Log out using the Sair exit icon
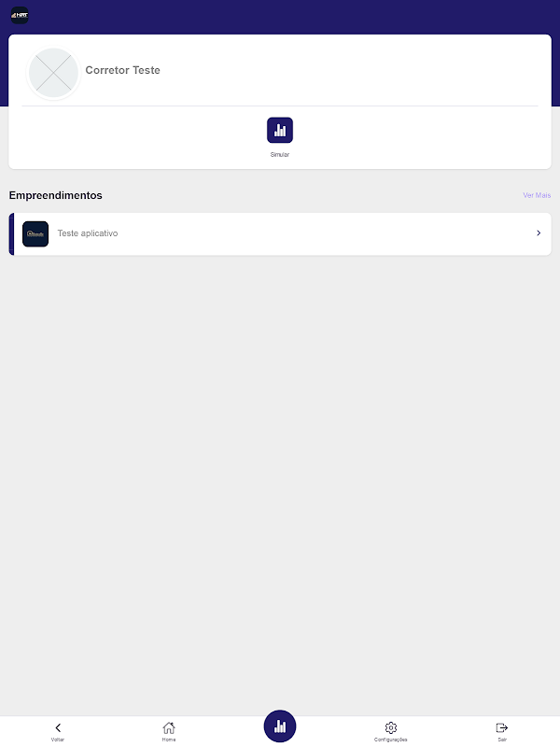This screenshot has width=560, height=747. pos(502,727)
